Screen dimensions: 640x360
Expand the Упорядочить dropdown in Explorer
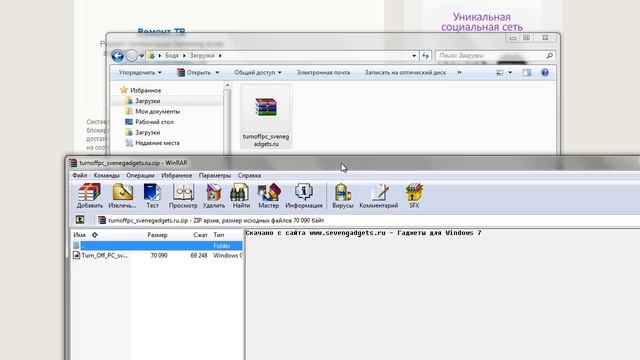(140, 73)
